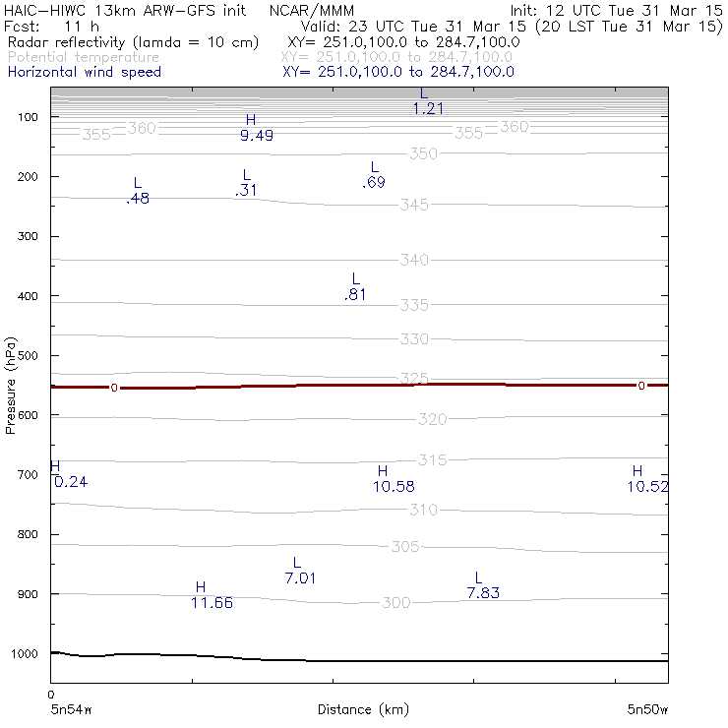The height and width of the screenshot is (728, 728).
Task: Click the 315 potential temperature contour label
Action: point(432,460)
